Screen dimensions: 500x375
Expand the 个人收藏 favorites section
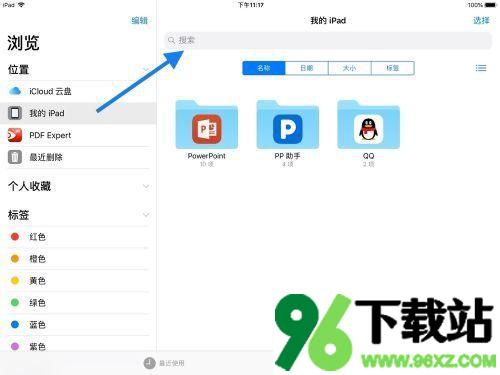pos(146,186)
